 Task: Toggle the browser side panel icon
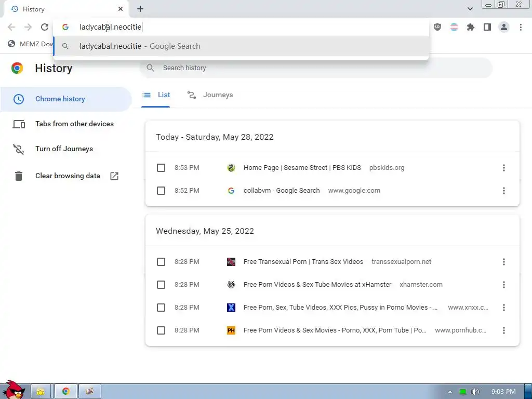tap(487, 27)
